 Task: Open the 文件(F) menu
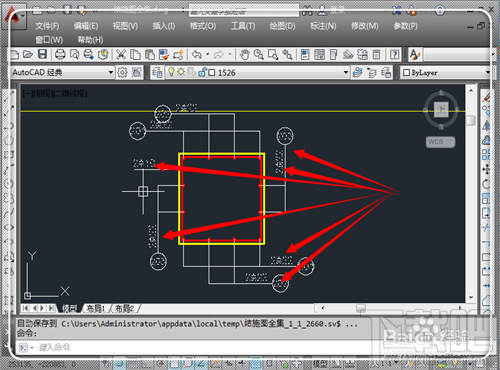pyautogui.click(x=47, y=26)
